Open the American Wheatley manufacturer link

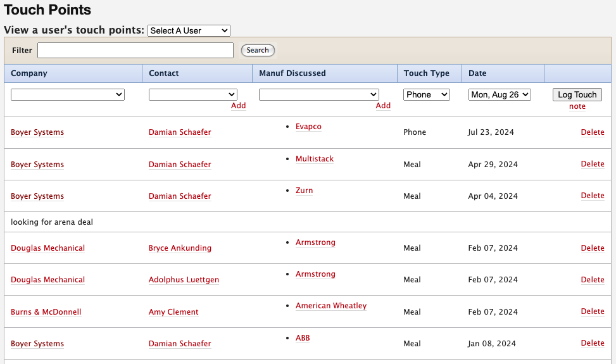(331, 306)
